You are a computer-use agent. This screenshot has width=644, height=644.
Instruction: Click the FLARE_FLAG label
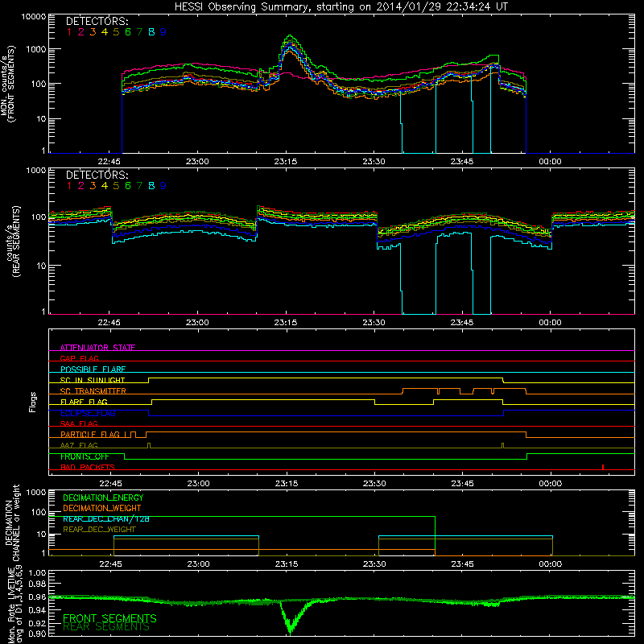click(84, 402)
